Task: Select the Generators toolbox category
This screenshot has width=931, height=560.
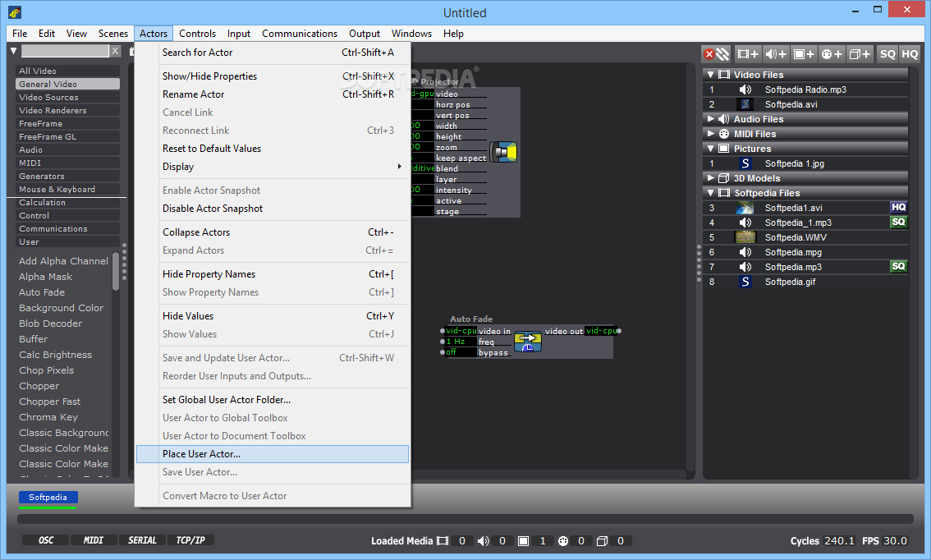Action: pyautogui.click(x=67, y=176)
